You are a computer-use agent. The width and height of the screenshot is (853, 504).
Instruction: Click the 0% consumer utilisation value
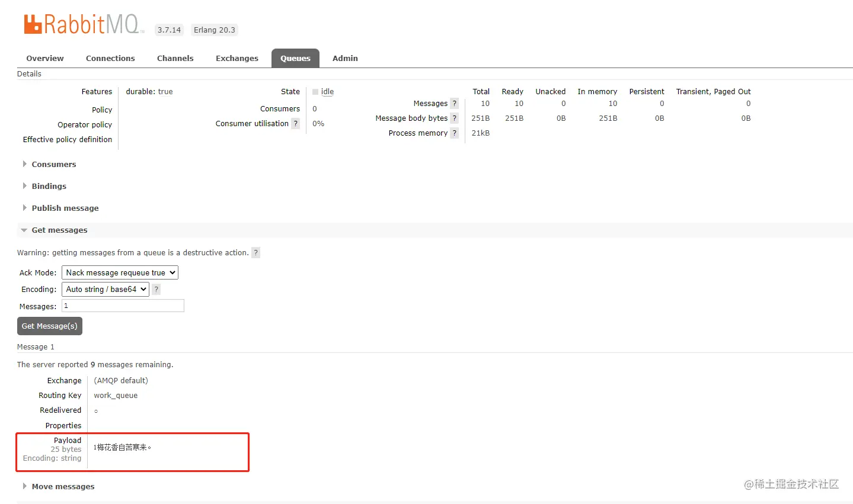point(318,123)
